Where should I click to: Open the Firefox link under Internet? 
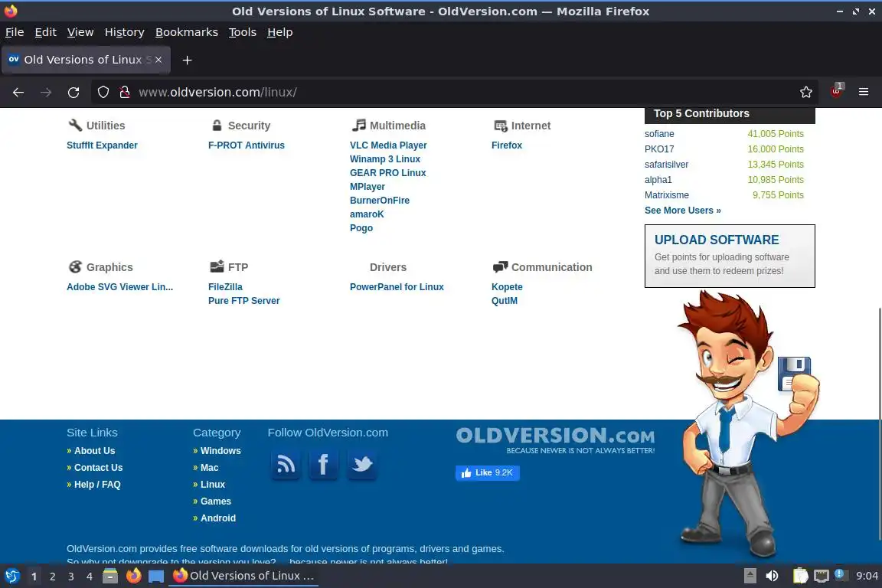coord(507,145)
